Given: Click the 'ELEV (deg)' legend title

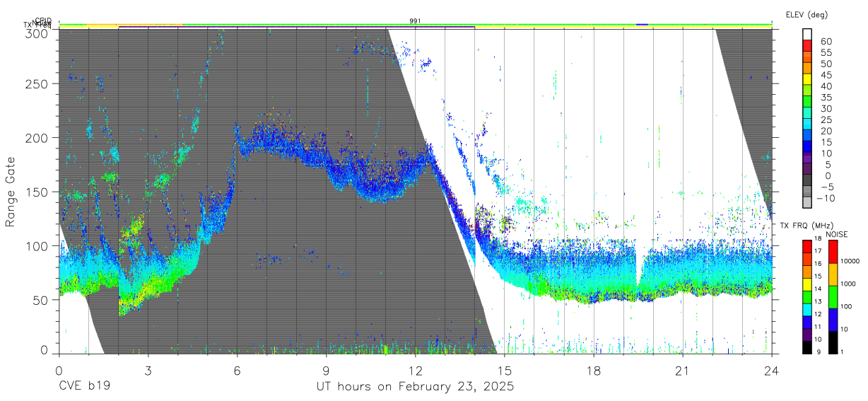Looking at the screenshot, I should (x=807, y=15).
